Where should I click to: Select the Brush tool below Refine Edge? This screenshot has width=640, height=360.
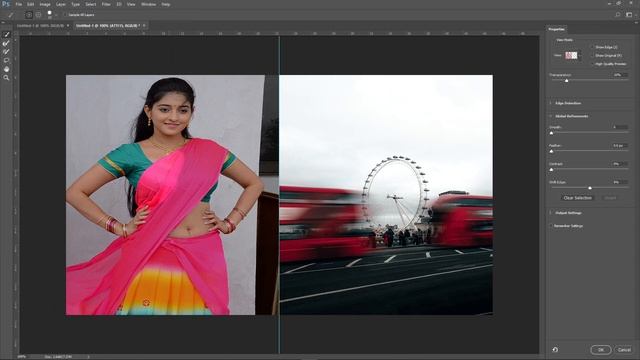tap(6, 52)
